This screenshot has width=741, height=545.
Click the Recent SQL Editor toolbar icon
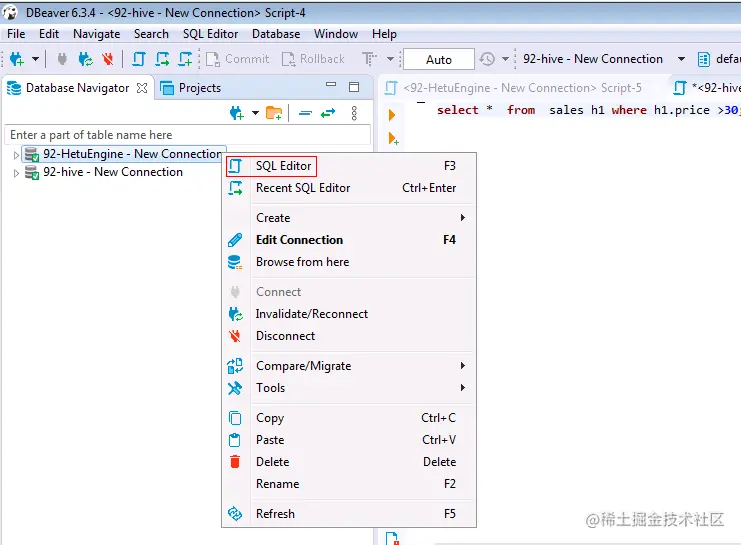pyautogui.click(x=162, y=59)
